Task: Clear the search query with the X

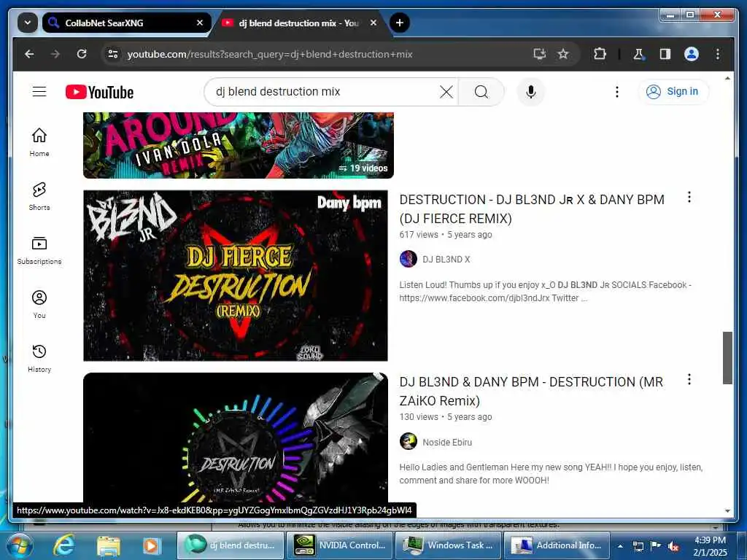Action: coord(446,91)
